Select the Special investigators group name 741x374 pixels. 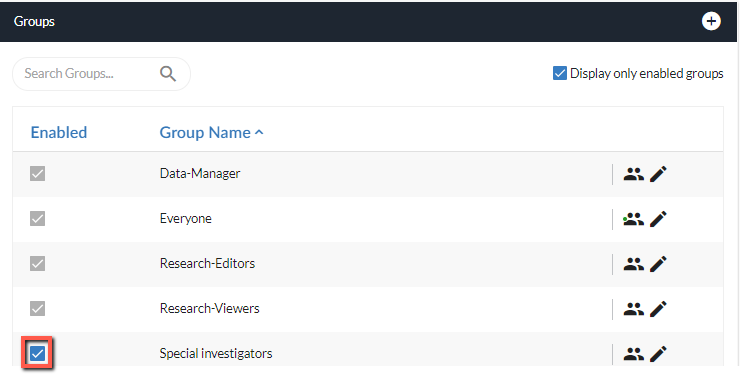[x=216, y=353]
